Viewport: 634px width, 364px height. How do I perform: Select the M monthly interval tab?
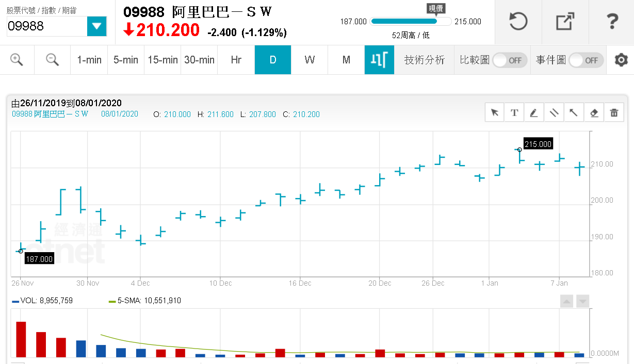(x=346, y=60)
